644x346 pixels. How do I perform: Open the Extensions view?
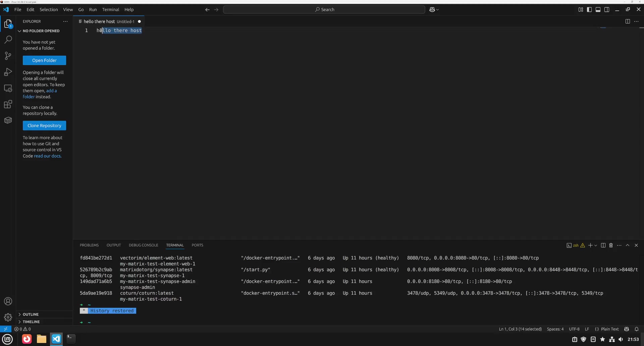coord(8,104)
